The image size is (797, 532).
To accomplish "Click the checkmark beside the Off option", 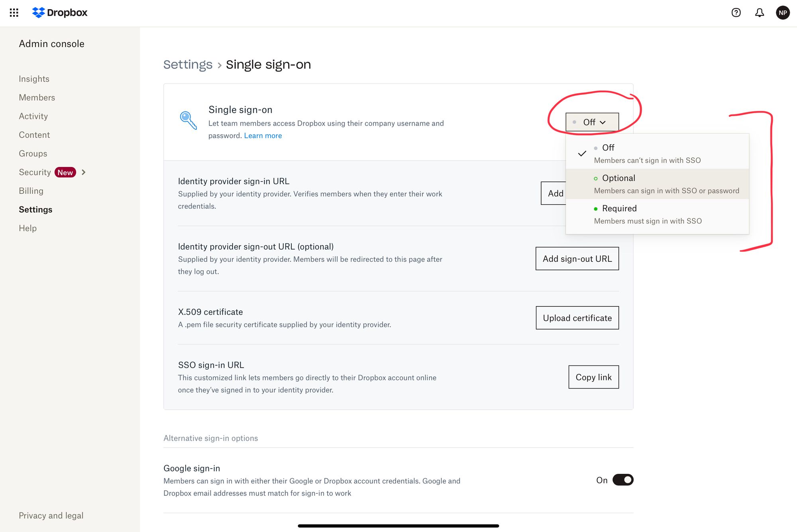I will [x=582, y=153].
